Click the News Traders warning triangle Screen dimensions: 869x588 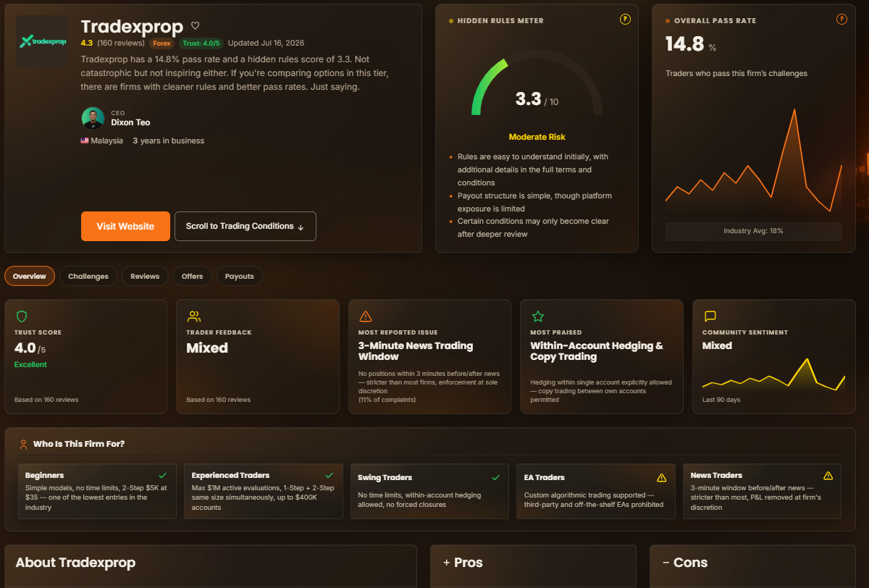(828, 476)
